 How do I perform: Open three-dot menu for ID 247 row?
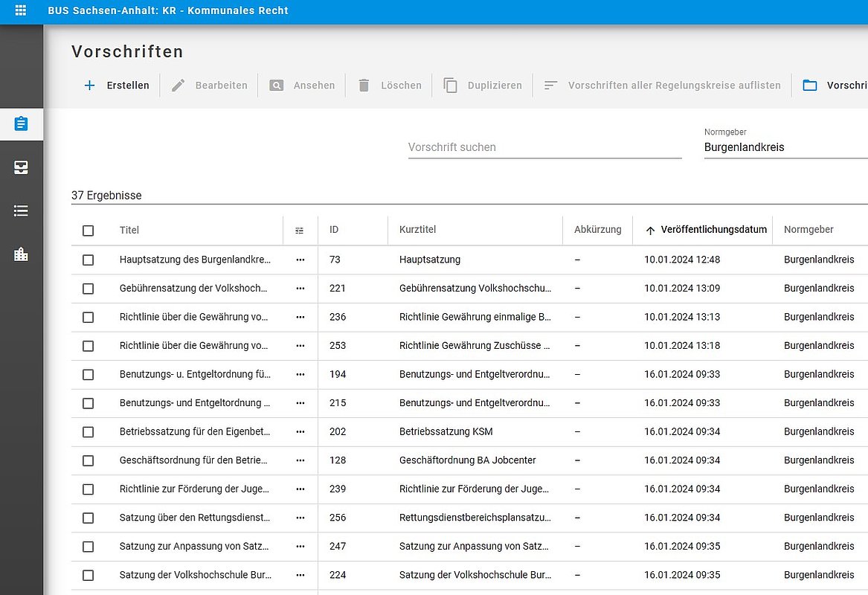(300, 547)
